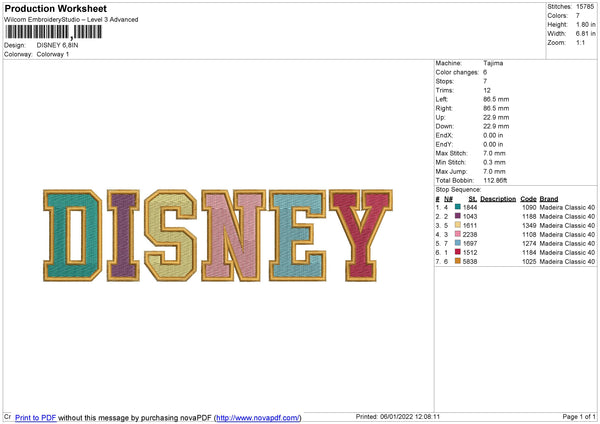The image size is (600, 424).
Task: Click code '1349' in stop sequence
Action: [529, 225]
